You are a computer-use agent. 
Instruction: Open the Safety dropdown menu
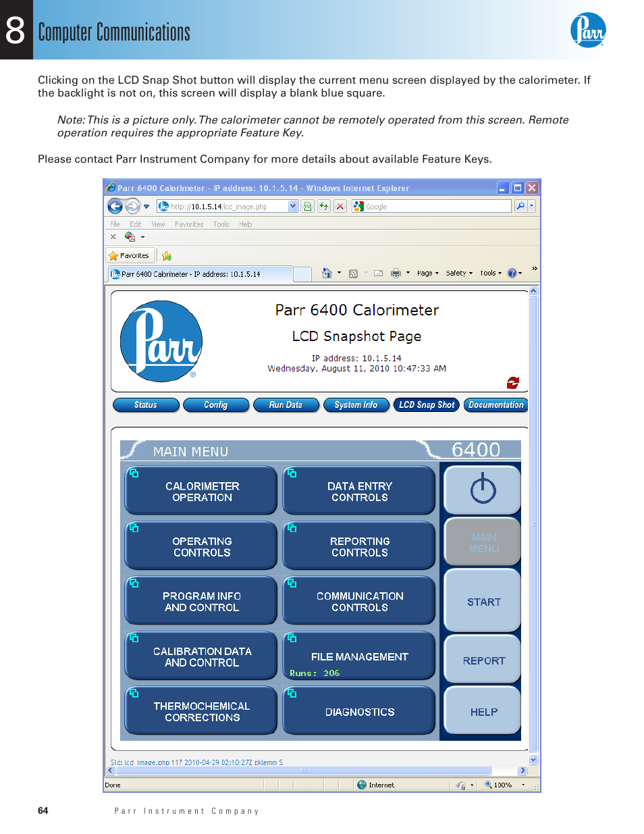[459, 273]
